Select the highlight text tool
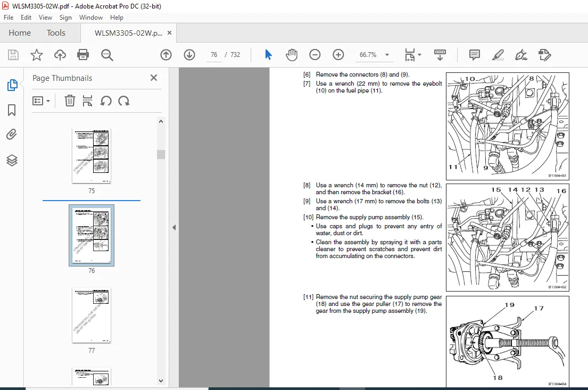Screen dimensions: 588x390 [x=498, y=55]
